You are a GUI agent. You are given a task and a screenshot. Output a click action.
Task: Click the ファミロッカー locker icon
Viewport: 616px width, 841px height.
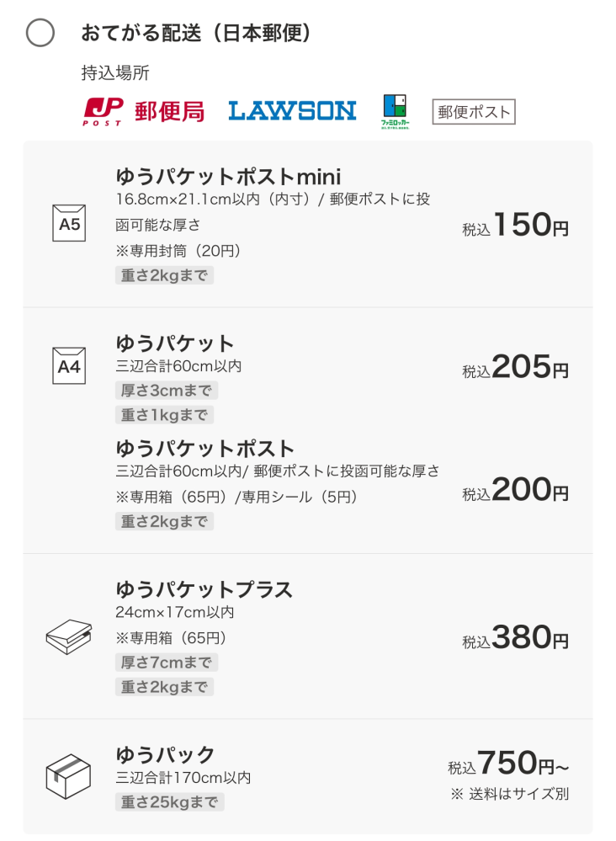(x=396, y=111)
